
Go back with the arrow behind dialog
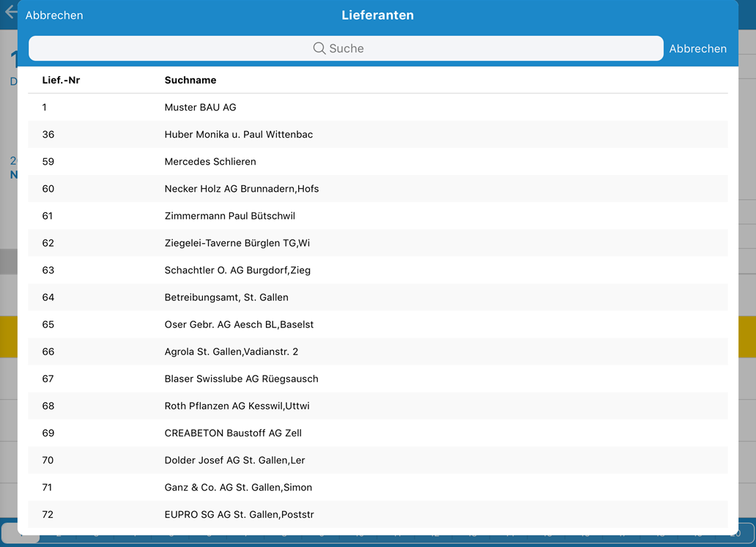click(10, 12)
